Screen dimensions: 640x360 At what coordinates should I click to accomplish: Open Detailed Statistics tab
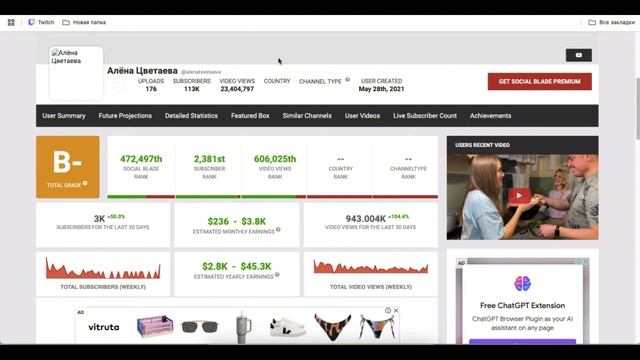tap(191, 116)
